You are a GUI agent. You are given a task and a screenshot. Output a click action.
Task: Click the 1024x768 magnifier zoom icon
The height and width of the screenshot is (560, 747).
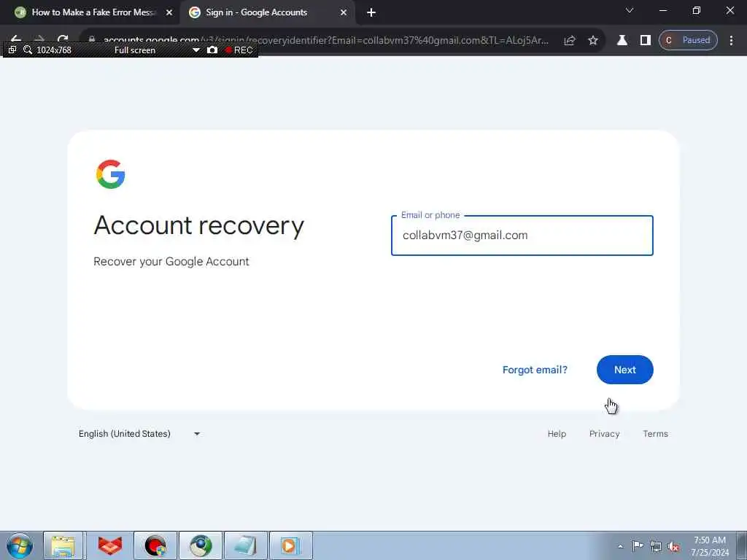(28, 50)
